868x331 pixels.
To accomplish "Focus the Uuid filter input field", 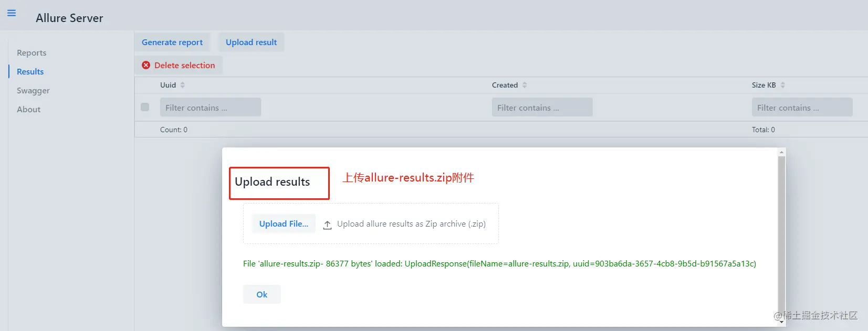I will tap(211, 107).
